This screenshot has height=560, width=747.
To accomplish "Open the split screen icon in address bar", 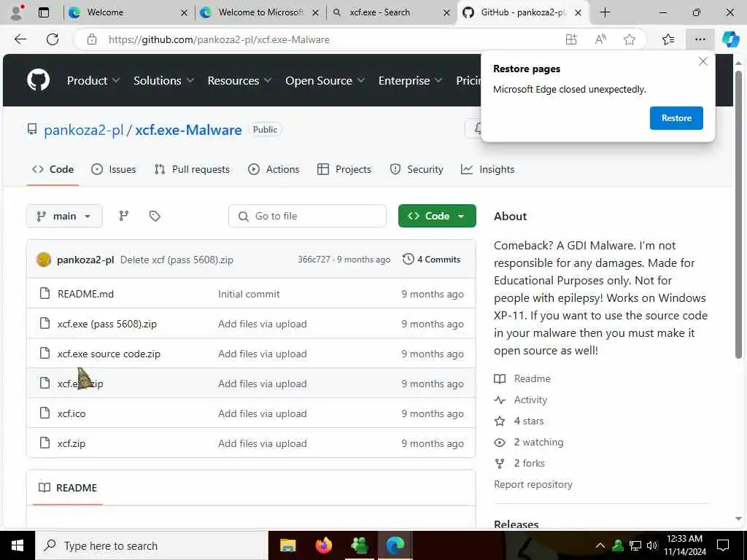I will [570, 39].
